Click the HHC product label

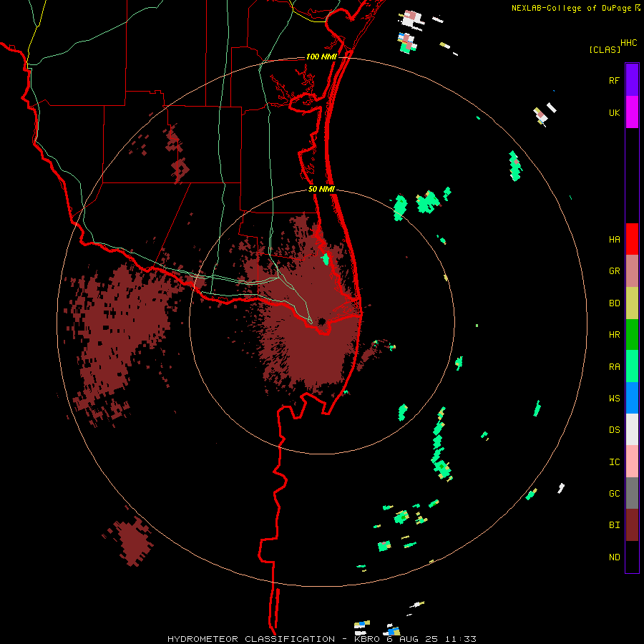point(628,43)
